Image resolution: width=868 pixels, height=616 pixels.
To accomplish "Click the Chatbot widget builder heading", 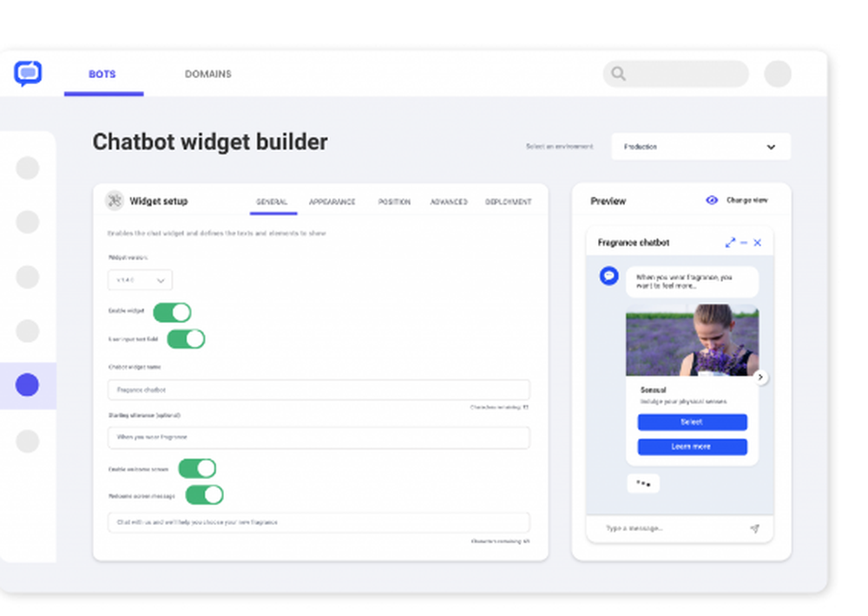I will (210, 142).
